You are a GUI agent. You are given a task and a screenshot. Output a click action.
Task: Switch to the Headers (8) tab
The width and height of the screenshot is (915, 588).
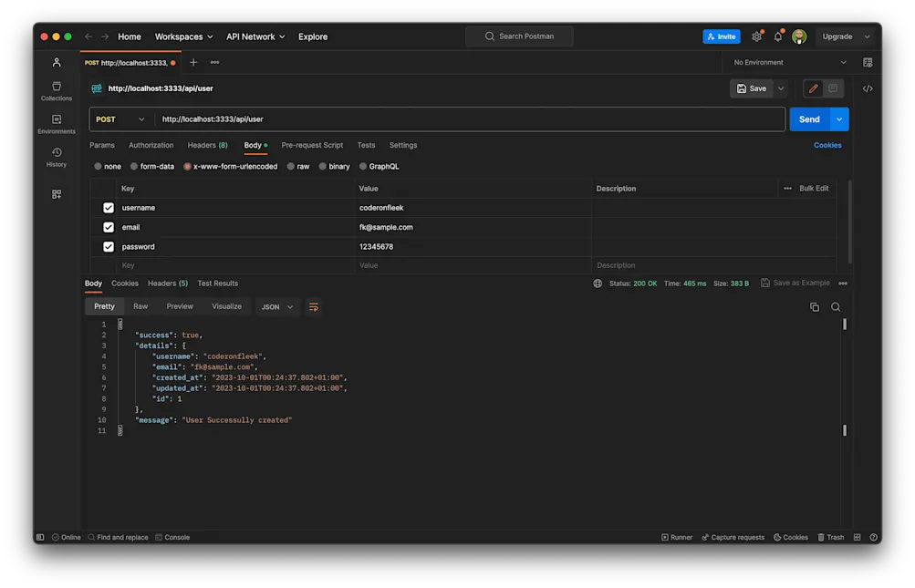(x=207, y=144)
